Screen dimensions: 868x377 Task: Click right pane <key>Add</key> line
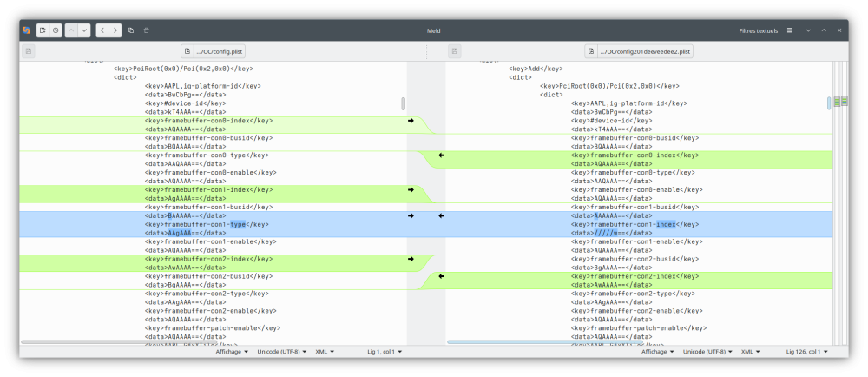536,69
